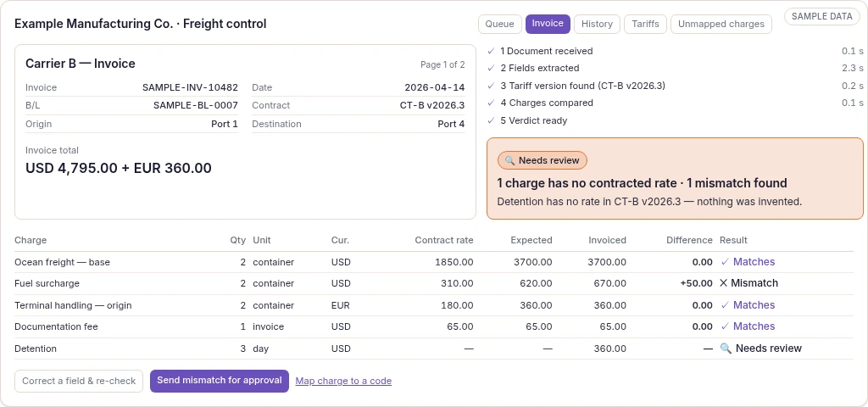Click the 2.3 s extraction time
The width and height of the screenshot is (868, 407).
(853, 68)
